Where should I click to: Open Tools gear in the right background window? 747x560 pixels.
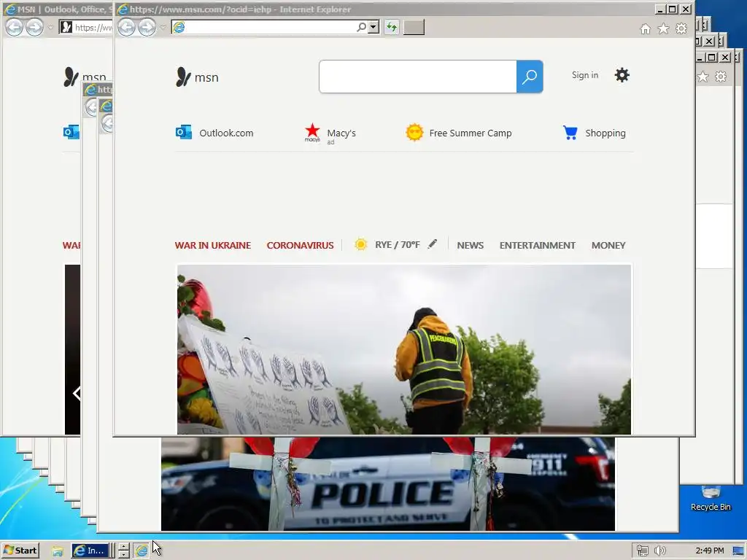[x=721, y=77]
